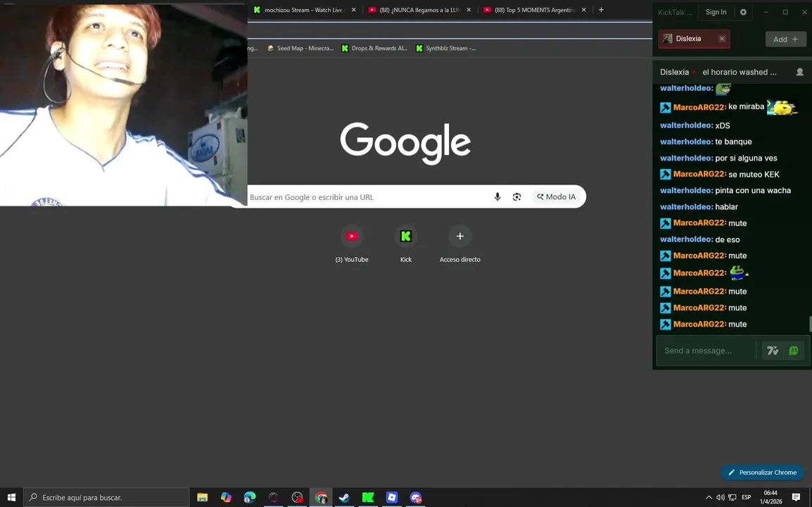Open Copilot from taskbar
The image size is (812, 507).
pos(227,498)
